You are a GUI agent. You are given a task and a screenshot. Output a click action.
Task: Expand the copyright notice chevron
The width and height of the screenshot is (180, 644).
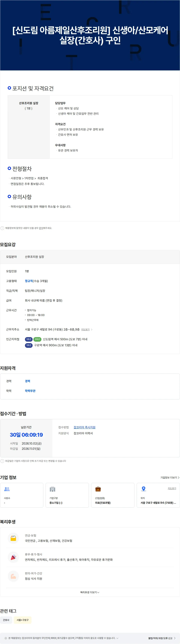point(117,638)
